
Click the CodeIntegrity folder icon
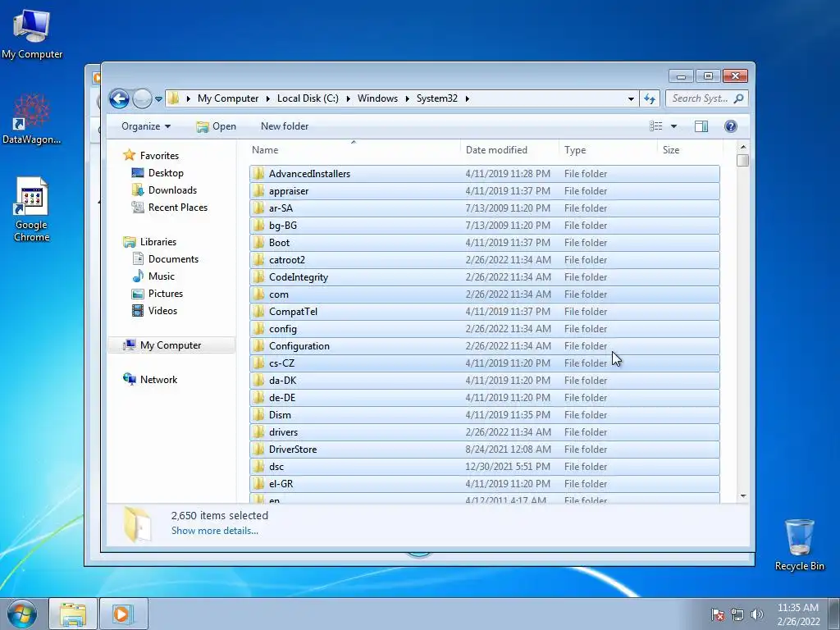[x=258, y=277]
